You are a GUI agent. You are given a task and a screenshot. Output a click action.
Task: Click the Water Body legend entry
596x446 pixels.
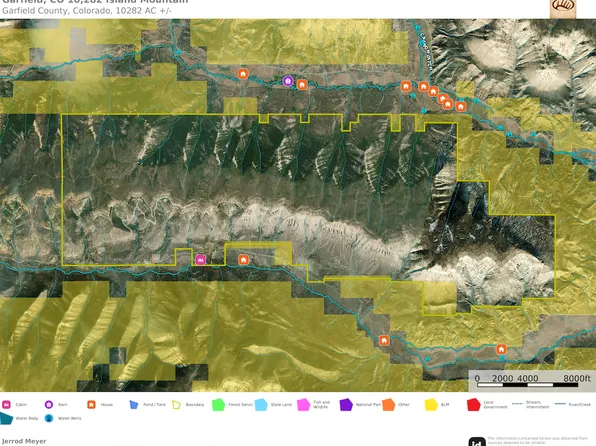coord(19,418)
